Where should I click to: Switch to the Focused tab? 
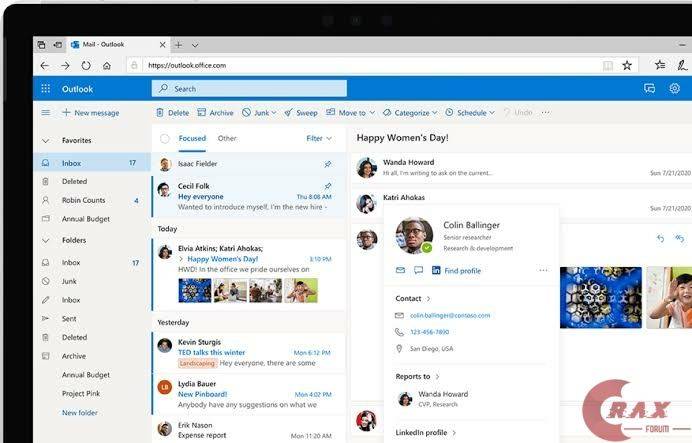(192, 138)
